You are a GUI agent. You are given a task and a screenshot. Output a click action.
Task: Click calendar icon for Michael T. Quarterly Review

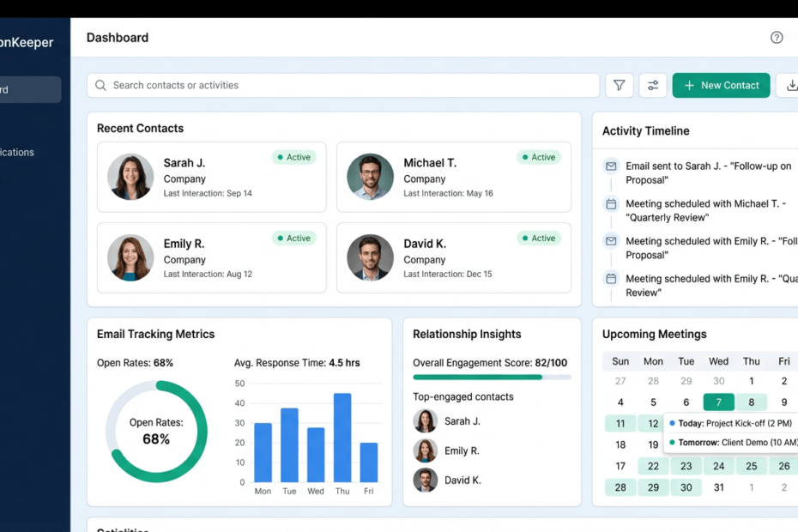click(611, 204)
